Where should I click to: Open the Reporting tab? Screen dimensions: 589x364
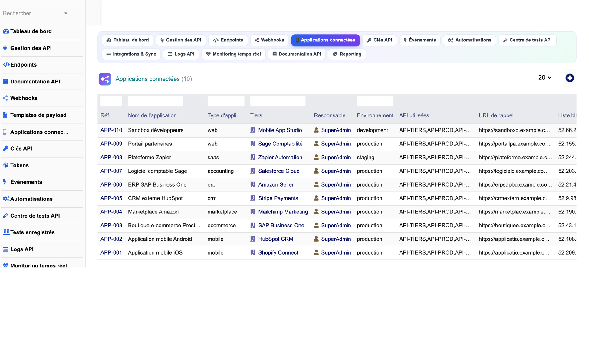(347, 54)
